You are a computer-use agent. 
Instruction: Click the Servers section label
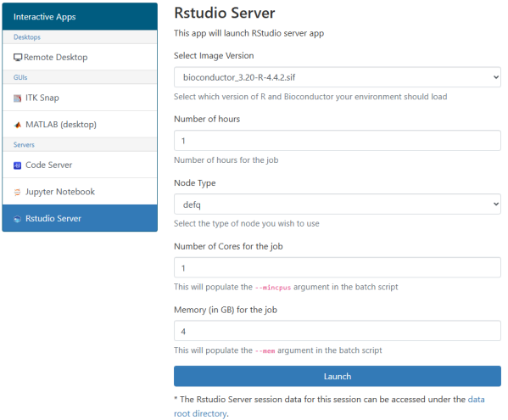point(24,145)
